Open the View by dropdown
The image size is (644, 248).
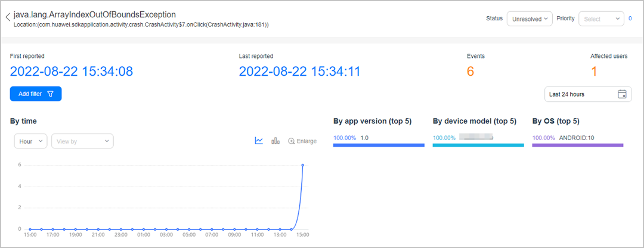tap(82, 141)
